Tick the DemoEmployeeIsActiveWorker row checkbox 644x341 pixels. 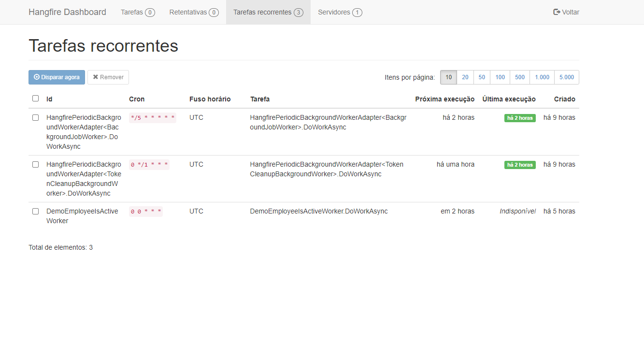pyautogui.click(x=35, y=211)
